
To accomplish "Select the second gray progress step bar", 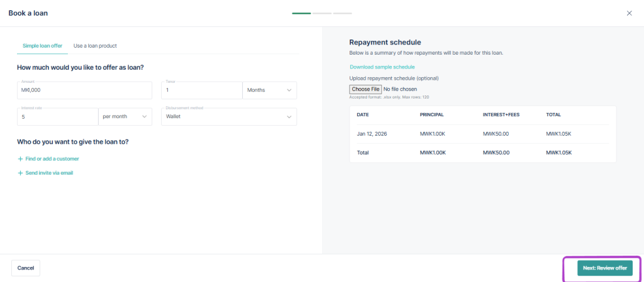I will (x=322, y=13).
